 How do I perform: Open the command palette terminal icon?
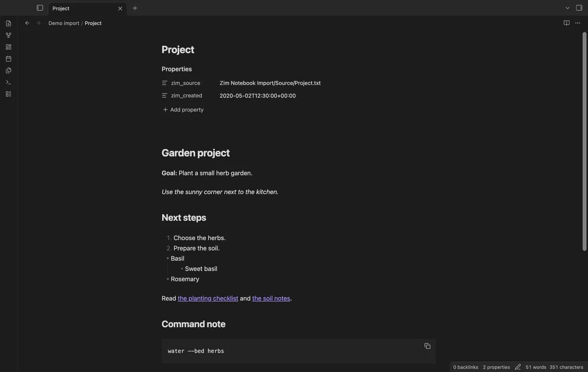click(x=8, y=82)
